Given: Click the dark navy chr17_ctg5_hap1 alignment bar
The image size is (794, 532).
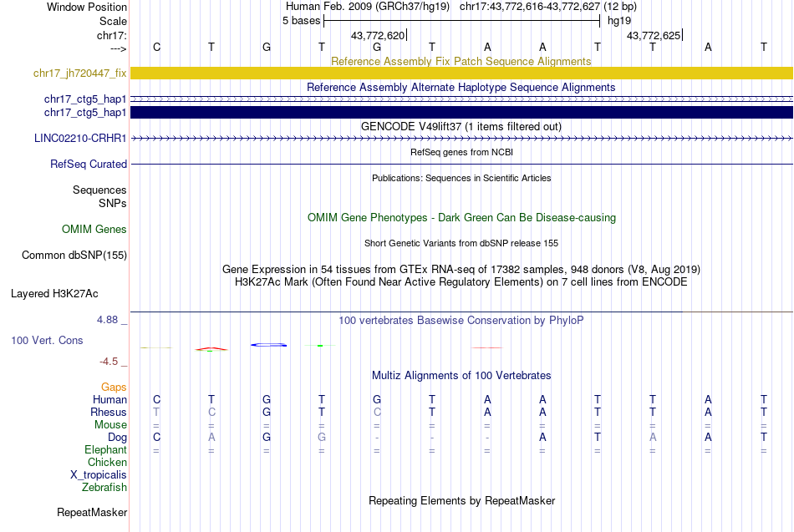Looking at the screenshot, I should click(x=461, y=113).
